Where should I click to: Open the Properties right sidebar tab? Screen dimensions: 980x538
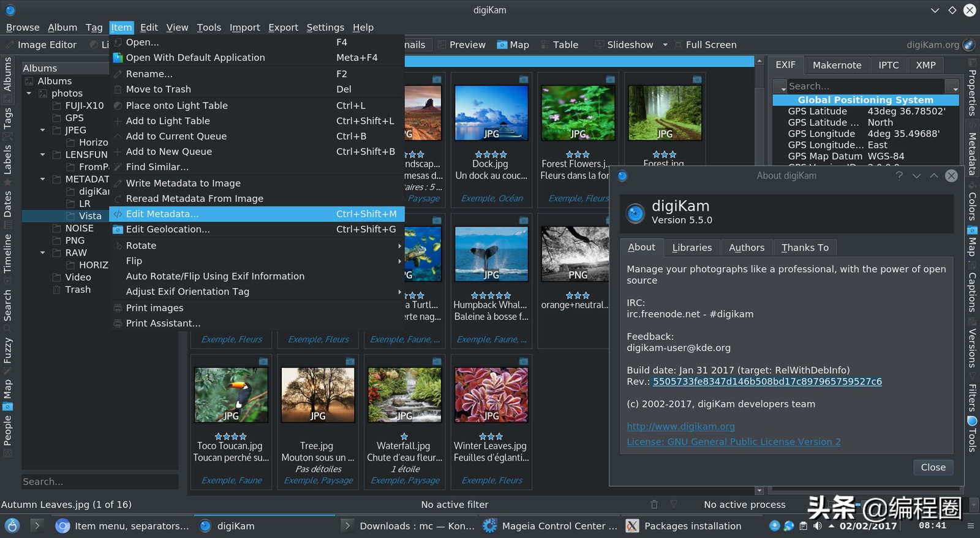[972, 88]
